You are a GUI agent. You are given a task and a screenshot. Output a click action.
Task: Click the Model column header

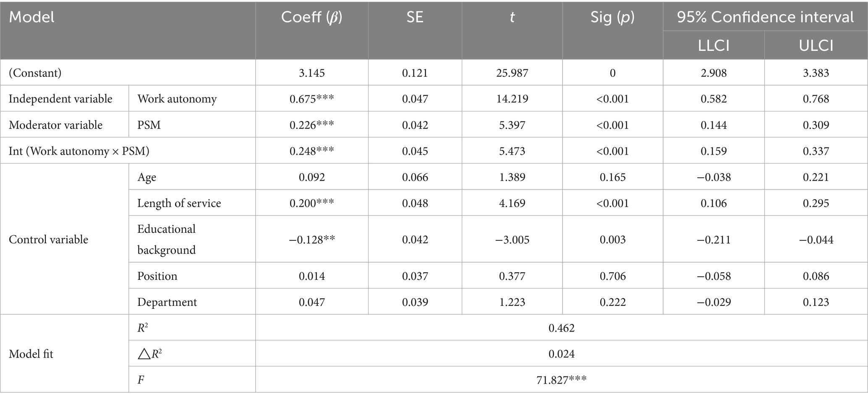click(x=32, y=17)
